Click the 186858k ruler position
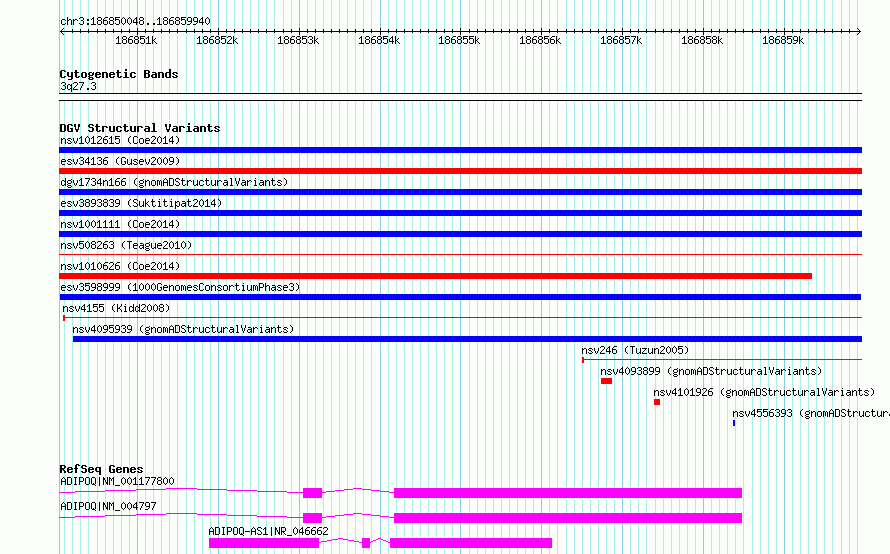890x554 pixels. coord(702,40)
